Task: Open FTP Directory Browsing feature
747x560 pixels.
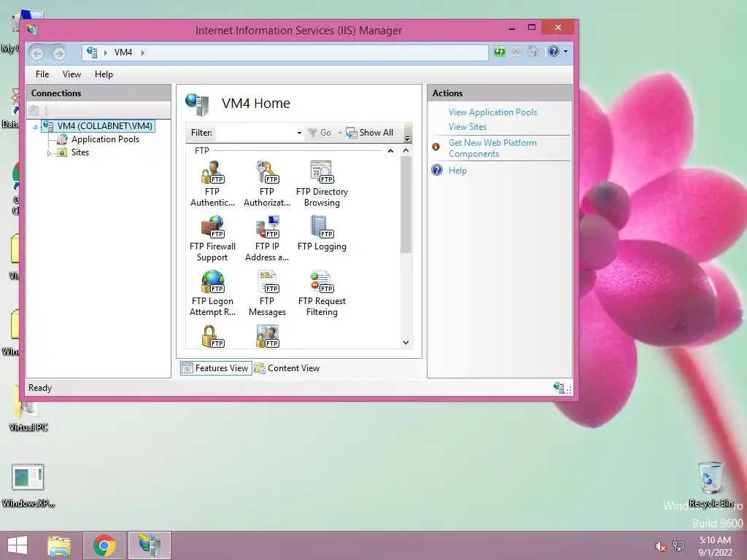Action: 322,184
